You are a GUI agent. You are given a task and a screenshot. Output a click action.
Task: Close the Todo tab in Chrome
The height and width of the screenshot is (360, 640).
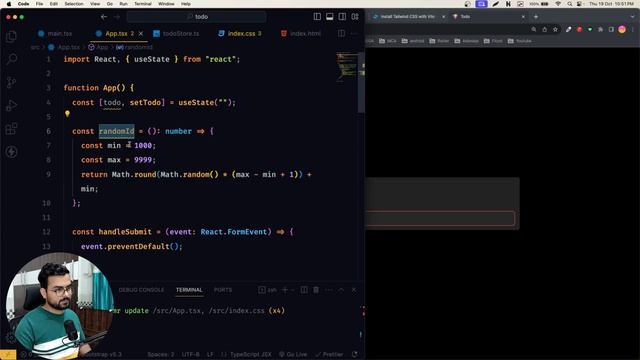[x=523, y=17]
